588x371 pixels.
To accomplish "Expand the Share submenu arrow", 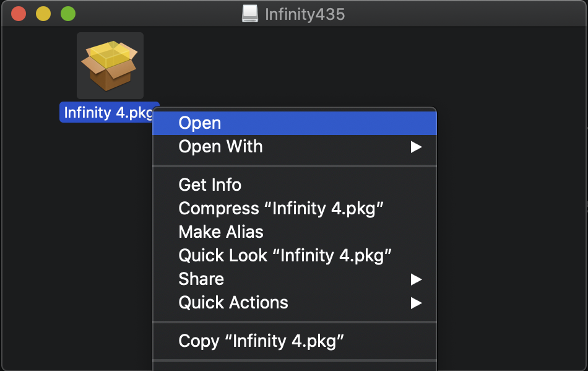I will pyautogui.click(x=416, y=279).
